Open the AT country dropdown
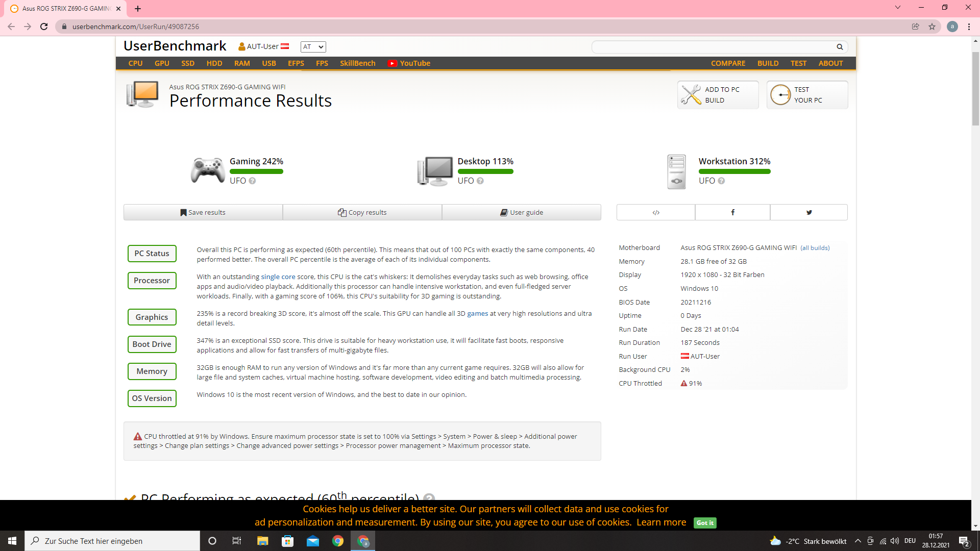Image resolution: width=980 pixels, height=551 pixels. (x=313, y=47)
